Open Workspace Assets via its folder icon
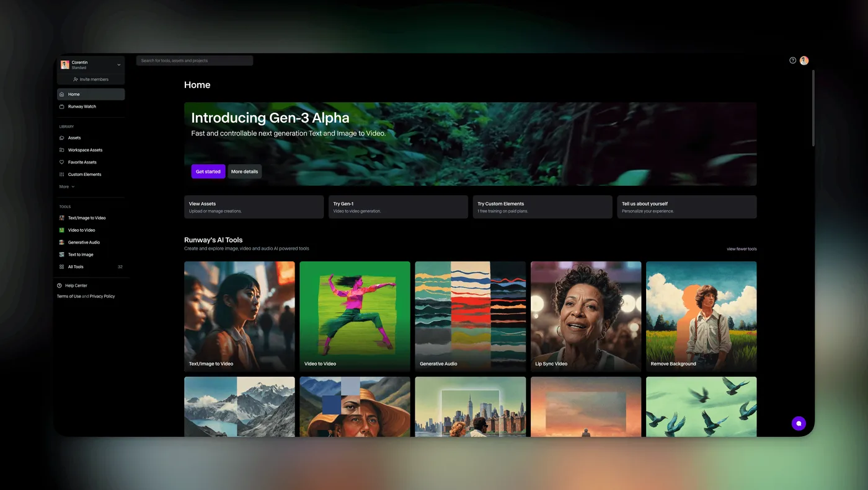Image resolution: width=868 pixels, height=490 pixels. click(x=61, y=150)
